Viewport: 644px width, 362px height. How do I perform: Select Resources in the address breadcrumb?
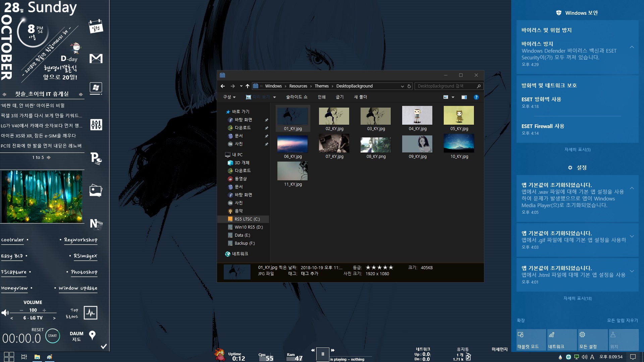(x=298, y=86)
